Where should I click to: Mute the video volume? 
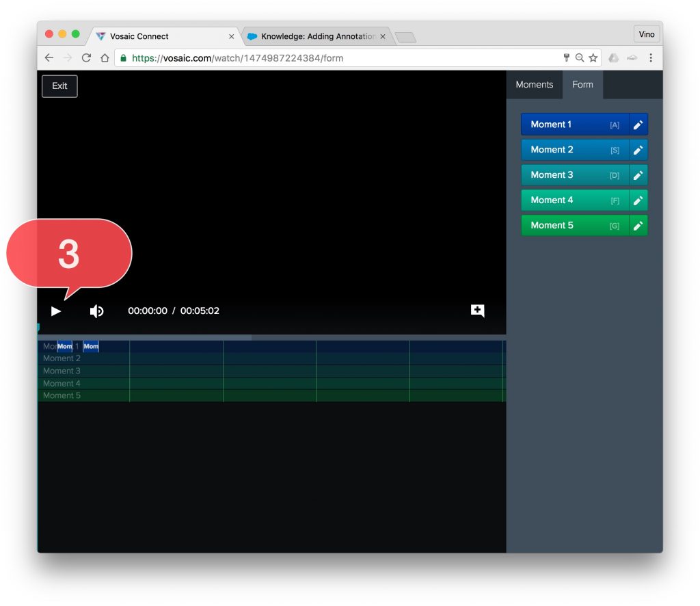[x=96, y=311]
